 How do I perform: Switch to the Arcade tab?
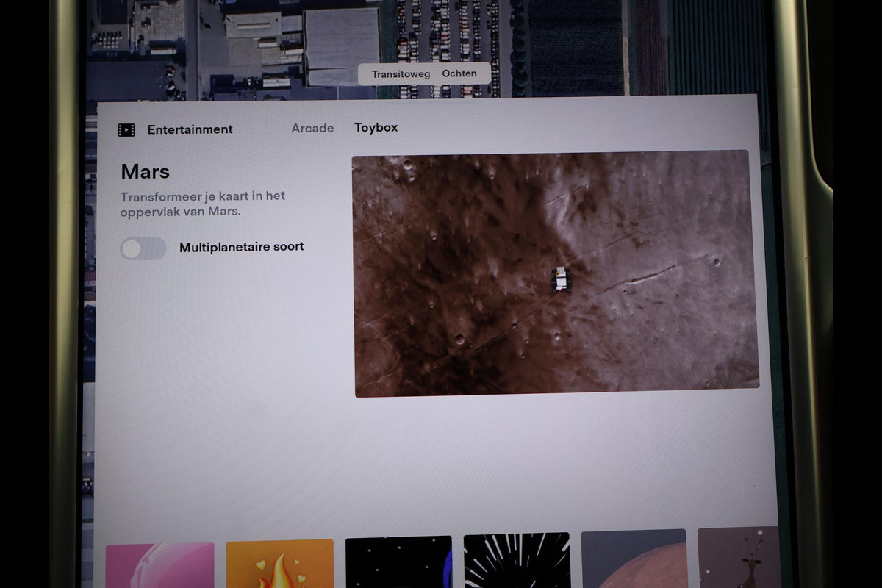pos(312,128)
